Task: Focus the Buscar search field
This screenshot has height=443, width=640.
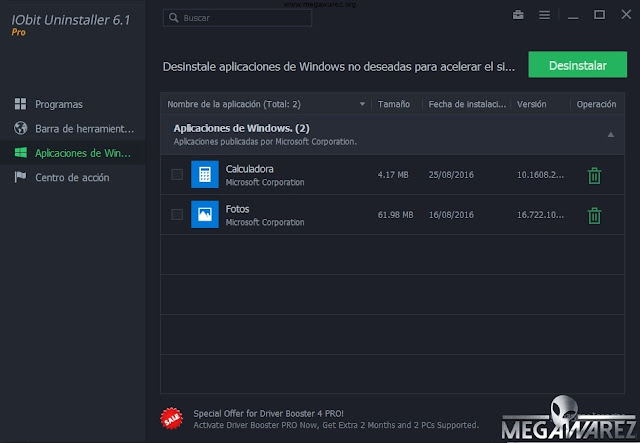Action: coord(237,18)
